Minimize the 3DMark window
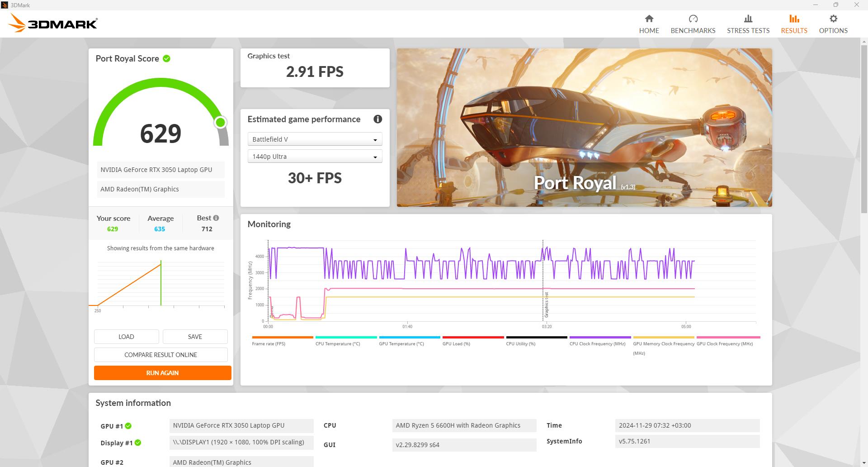 (816, 5)
